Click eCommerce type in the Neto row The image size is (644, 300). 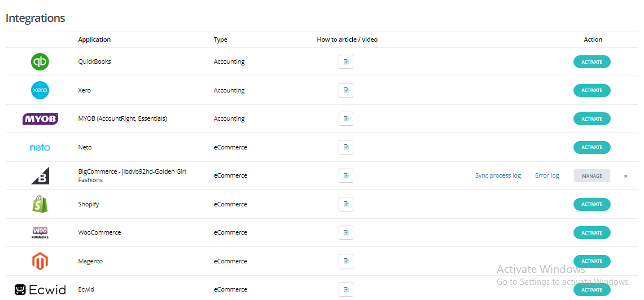(230, 147)
